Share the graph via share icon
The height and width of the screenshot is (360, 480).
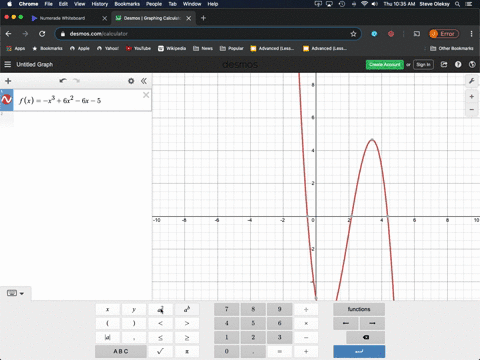[444, 64]
